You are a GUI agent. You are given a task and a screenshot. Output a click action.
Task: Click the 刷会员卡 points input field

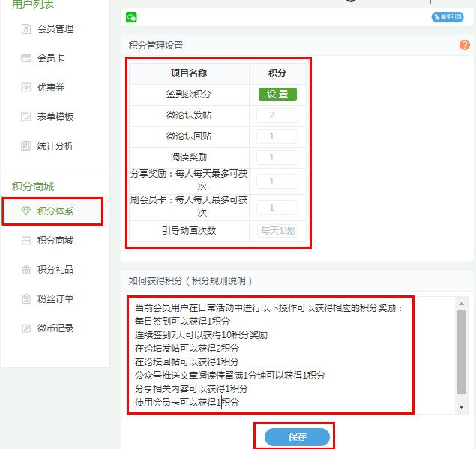[277, 208]
